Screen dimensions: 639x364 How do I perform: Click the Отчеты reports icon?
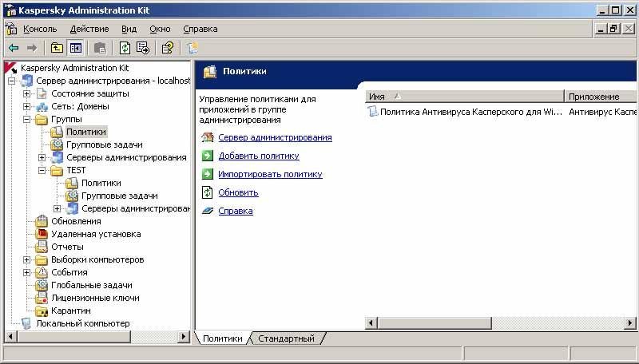[x=42, y=247]
